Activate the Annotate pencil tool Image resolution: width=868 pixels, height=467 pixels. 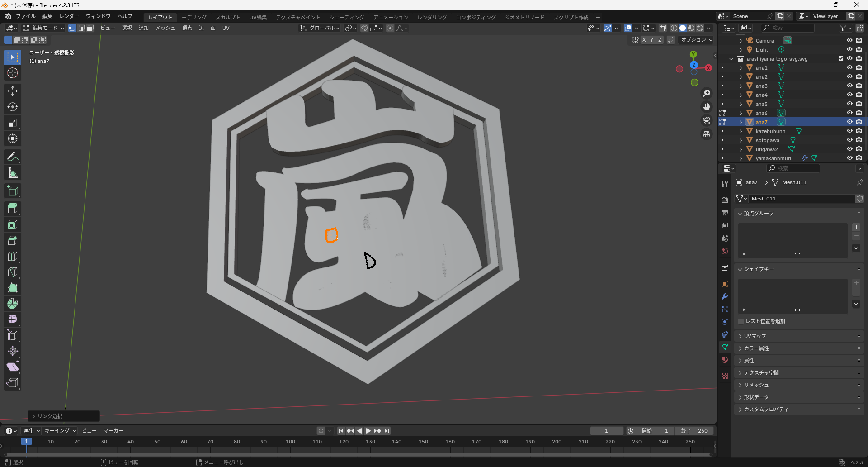(13, 157)
